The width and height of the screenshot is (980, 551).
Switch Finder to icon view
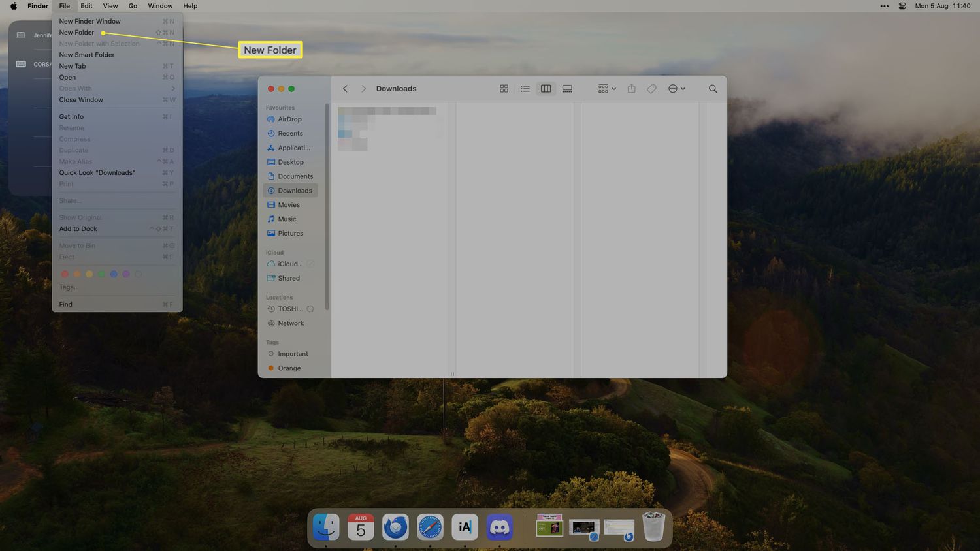[x=504, y=89]
